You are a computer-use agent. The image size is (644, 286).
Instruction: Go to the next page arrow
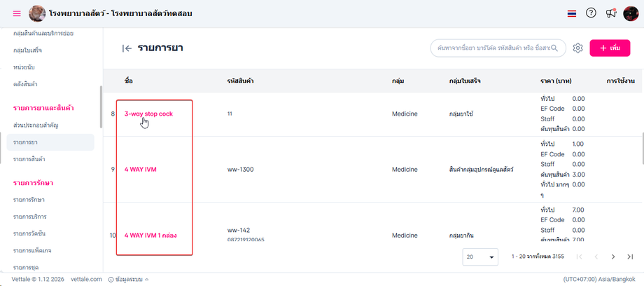pyautogui.click(x=613, y=257)
